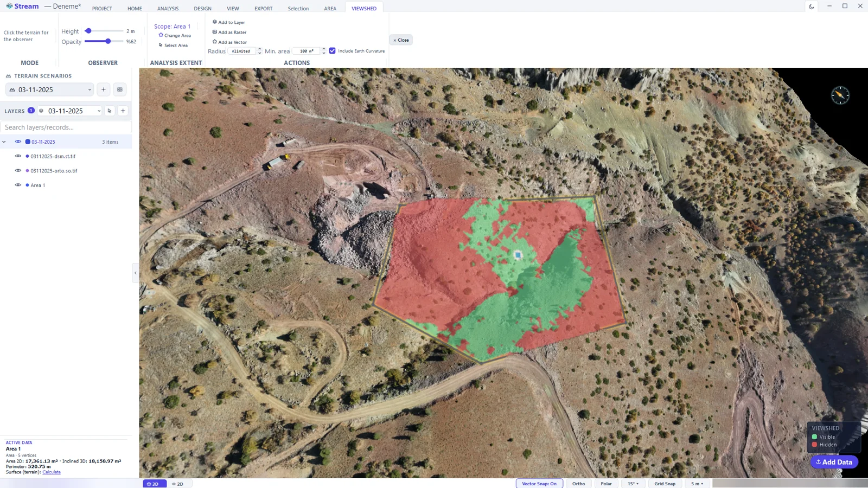Switch to 2D view mode
The height and width of the screenshot is (488, 868).
[178, 484]
